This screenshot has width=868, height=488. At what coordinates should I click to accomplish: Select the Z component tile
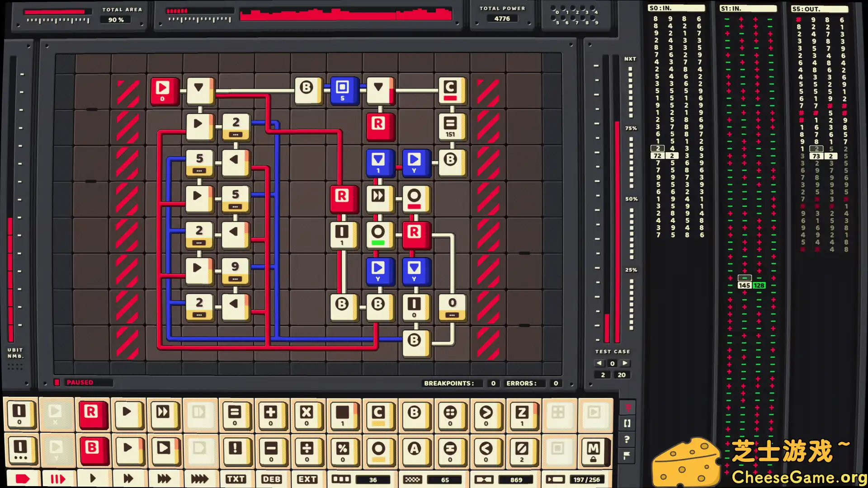pyautogui.click(x=522, y=413)
